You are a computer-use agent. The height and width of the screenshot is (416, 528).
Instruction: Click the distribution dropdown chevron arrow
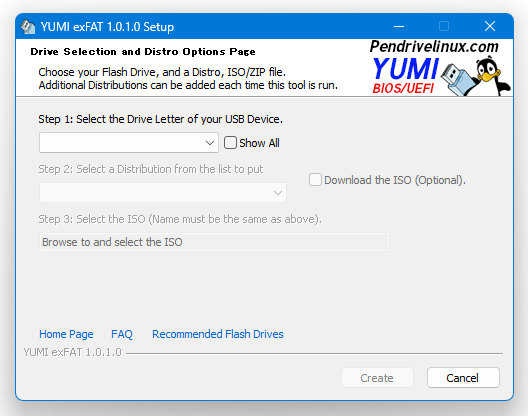click(278, 193)
